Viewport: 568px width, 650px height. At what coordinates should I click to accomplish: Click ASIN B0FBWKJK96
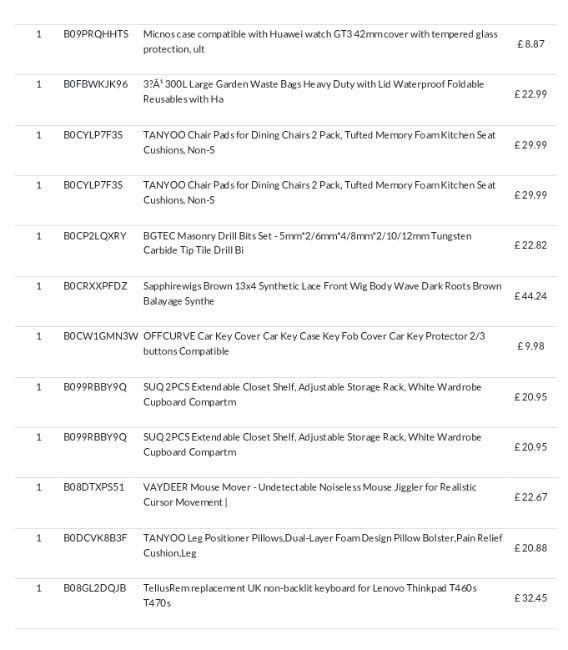[95, 84]
